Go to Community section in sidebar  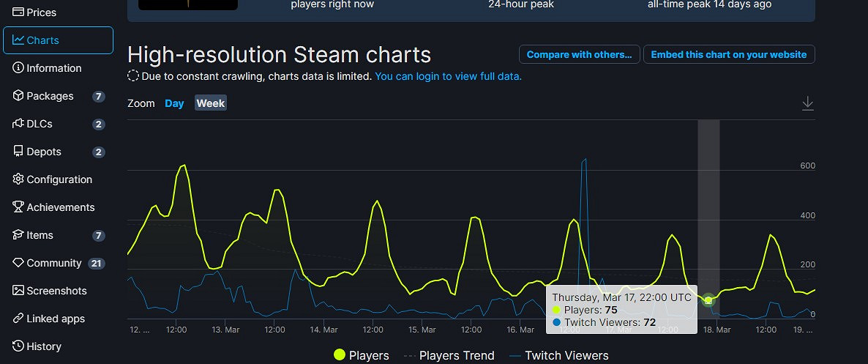(x=53, y=263)
